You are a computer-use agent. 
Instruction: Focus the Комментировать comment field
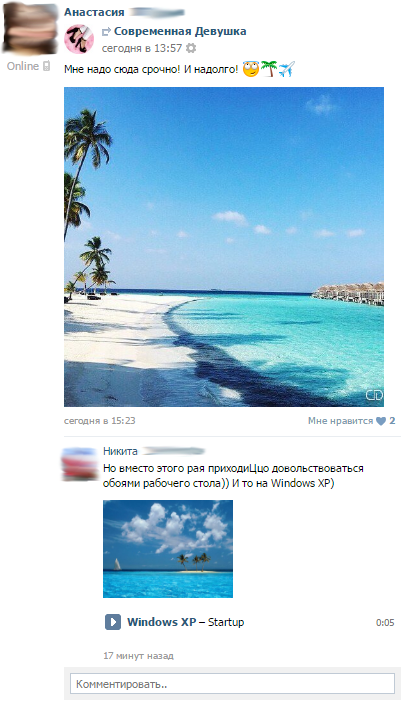tap(232, 684)
